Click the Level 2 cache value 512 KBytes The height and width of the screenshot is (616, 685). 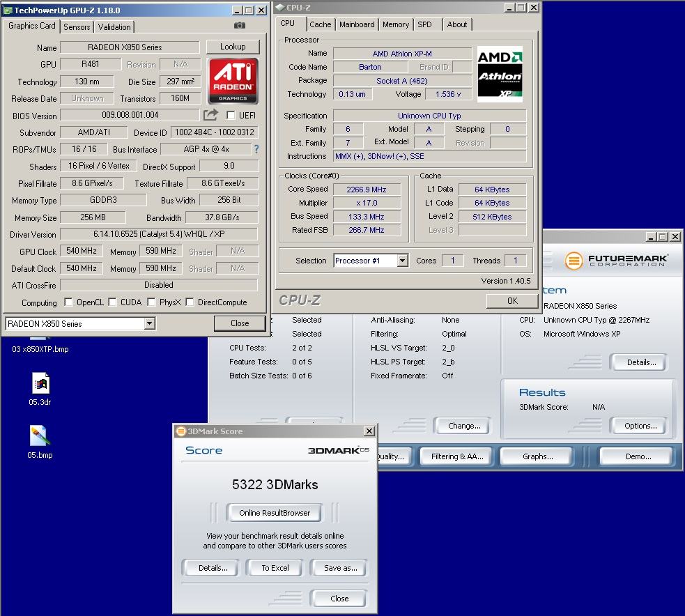(492, 217)
